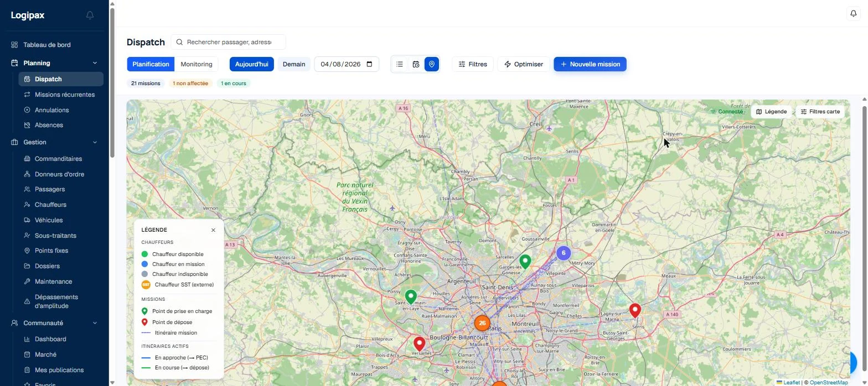Click the Connecté status indicator
This screenshot has height=386, width=868.
click(x=726, y=112)
